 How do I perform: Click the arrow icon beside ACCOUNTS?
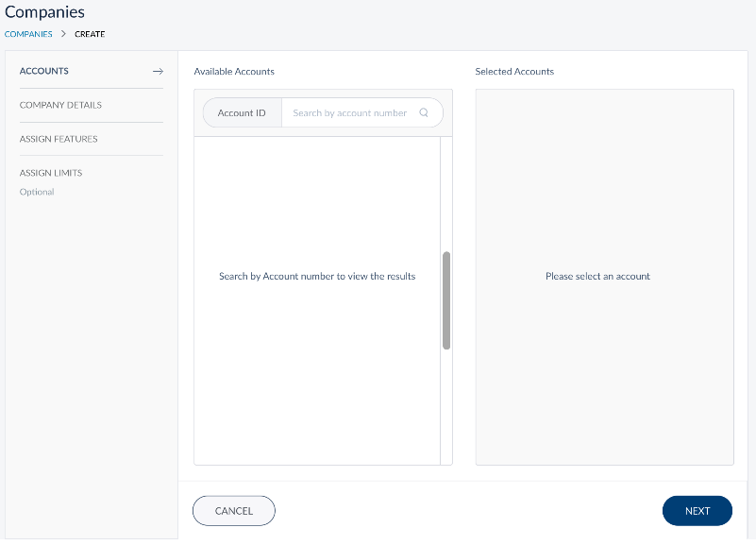pos(158,71)
